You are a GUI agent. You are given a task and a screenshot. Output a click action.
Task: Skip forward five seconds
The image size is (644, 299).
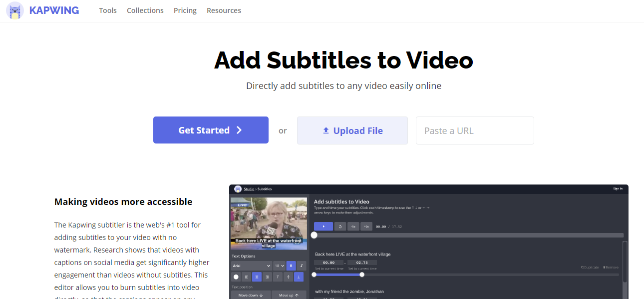click(366, 226)
